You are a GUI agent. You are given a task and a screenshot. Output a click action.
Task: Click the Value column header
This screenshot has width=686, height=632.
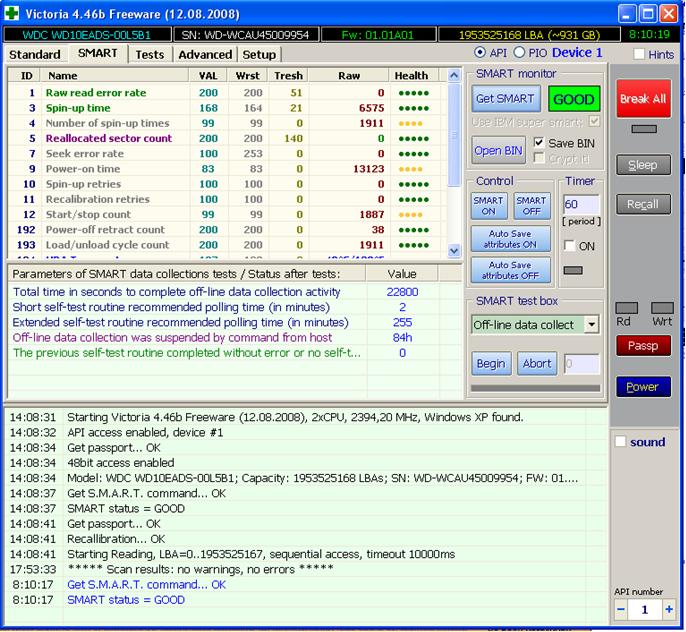pos(402,274)
